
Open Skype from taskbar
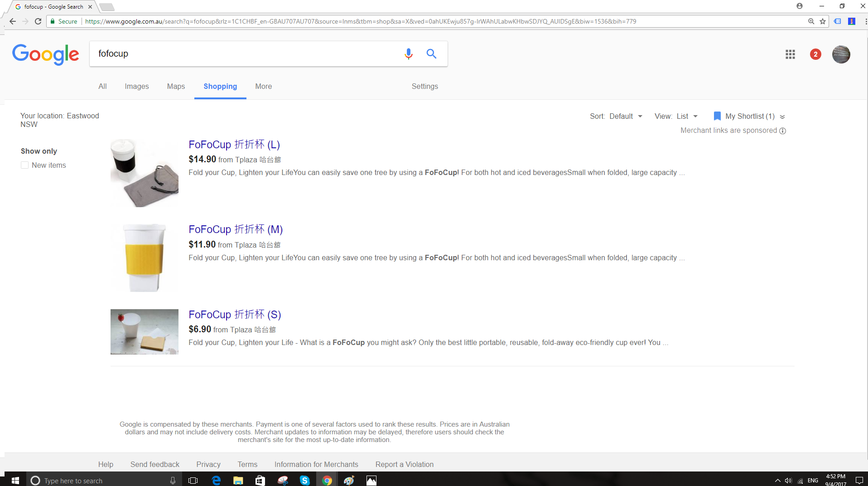pyautogui.click(x=305, y=480)
